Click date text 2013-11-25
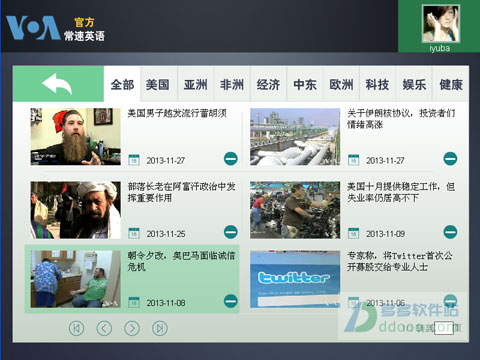The height and width of the screenshot is (360, 480). point(166,234)
